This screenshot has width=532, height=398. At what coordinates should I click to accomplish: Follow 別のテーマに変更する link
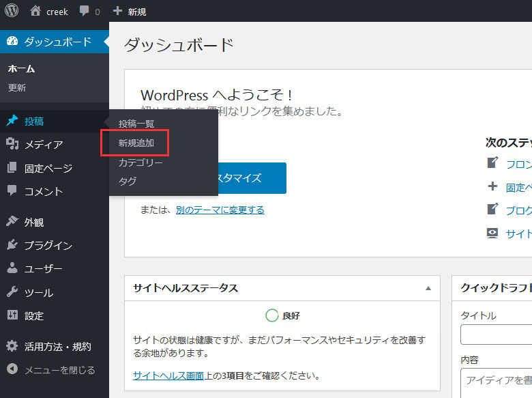point(220,210)
